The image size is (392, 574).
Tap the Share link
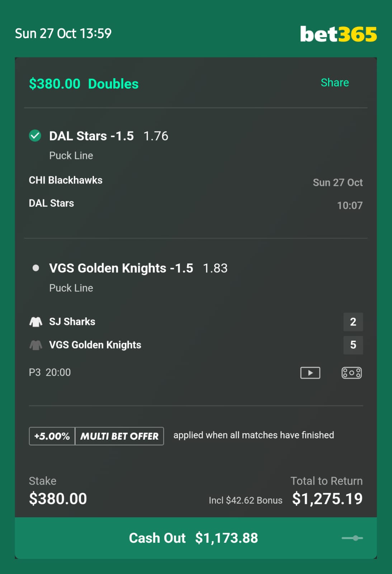click(x=335, y=83)
